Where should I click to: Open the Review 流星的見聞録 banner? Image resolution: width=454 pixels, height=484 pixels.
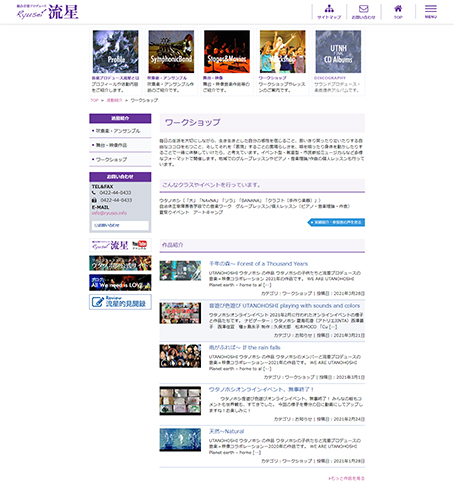click(120, 302)
